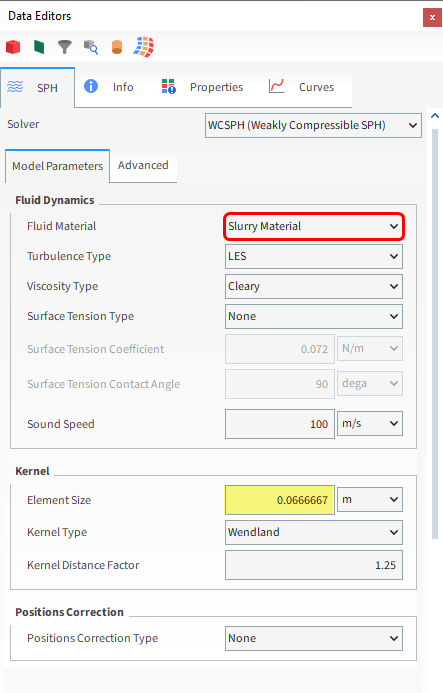Switch to the SPH tab
This screenshot has height=693, width=443.
(38, 88)
